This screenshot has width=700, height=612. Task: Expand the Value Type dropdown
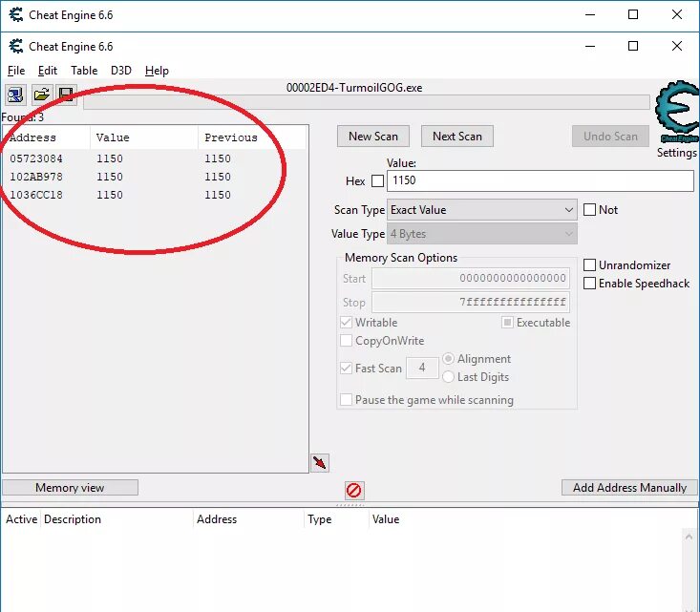point(482,234)
